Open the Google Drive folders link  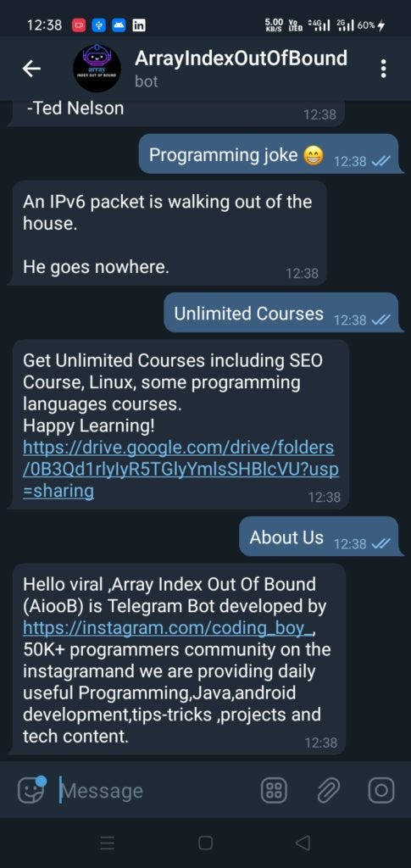coord(181,469)
